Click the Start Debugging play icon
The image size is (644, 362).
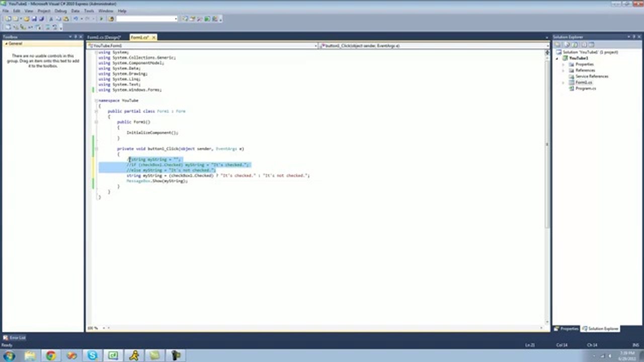click(101, 19)
